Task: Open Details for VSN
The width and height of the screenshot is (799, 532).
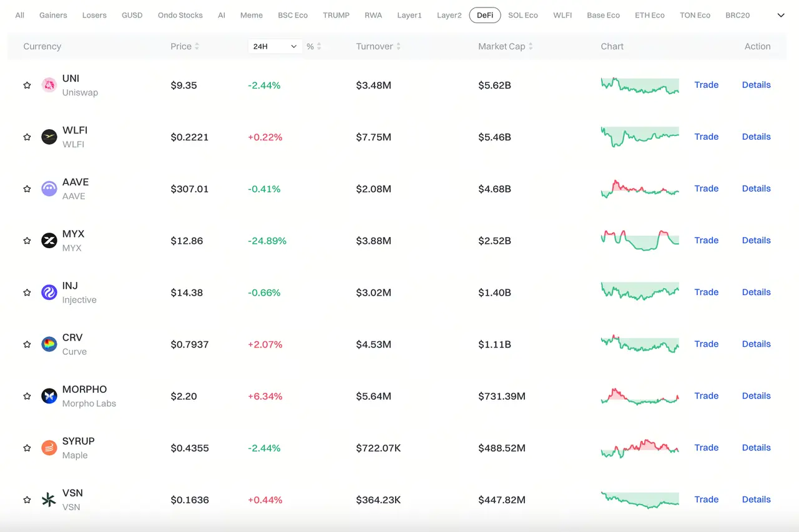Action: coord(757,499)
